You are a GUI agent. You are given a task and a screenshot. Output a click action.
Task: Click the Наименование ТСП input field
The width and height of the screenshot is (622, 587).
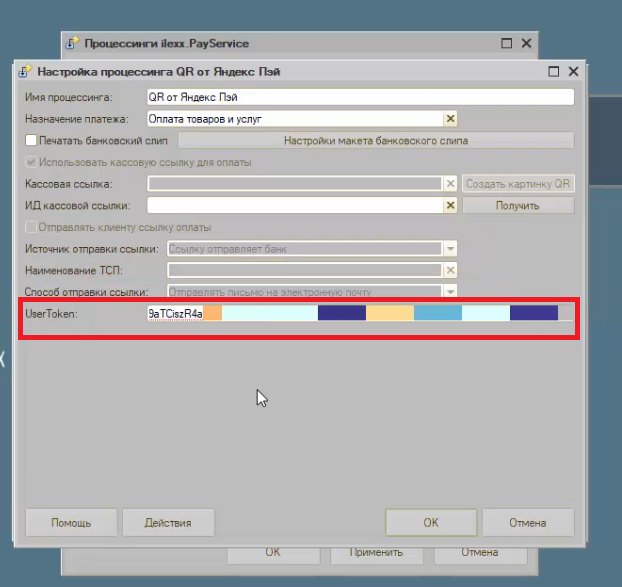pyautogui.click(x=305, y=270)
